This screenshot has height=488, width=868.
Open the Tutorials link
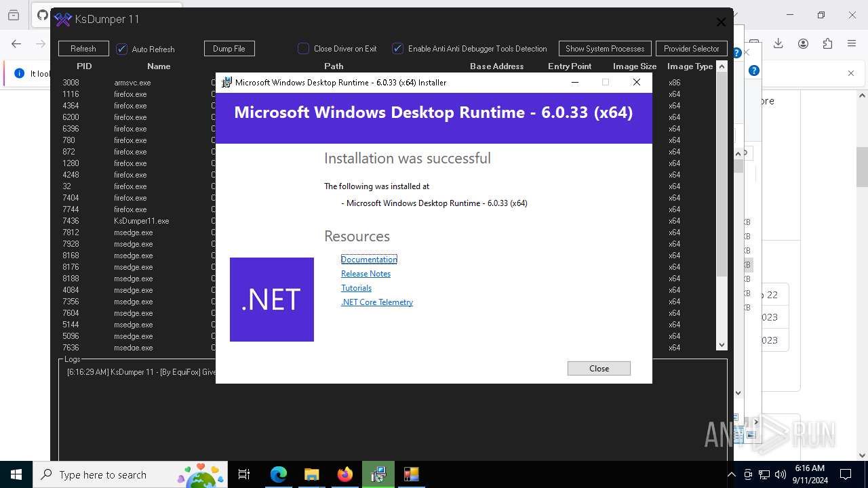(x=356, y=288)
